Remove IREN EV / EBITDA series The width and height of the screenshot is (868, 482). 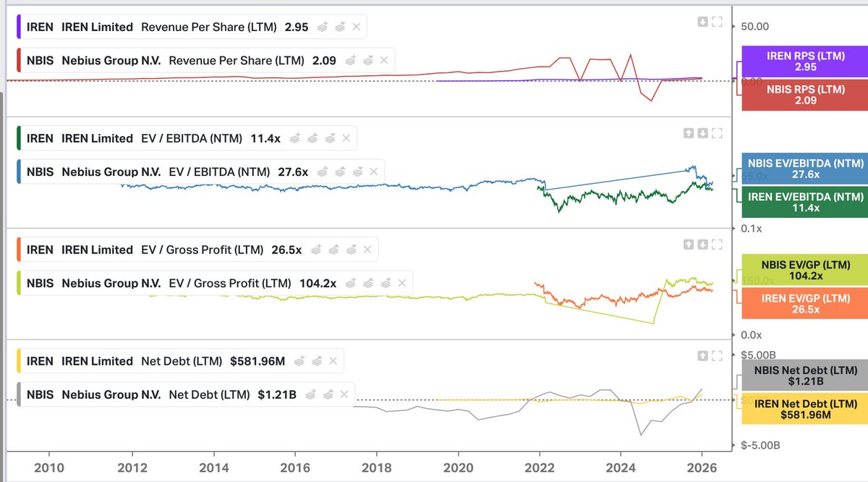pos(346,138)
